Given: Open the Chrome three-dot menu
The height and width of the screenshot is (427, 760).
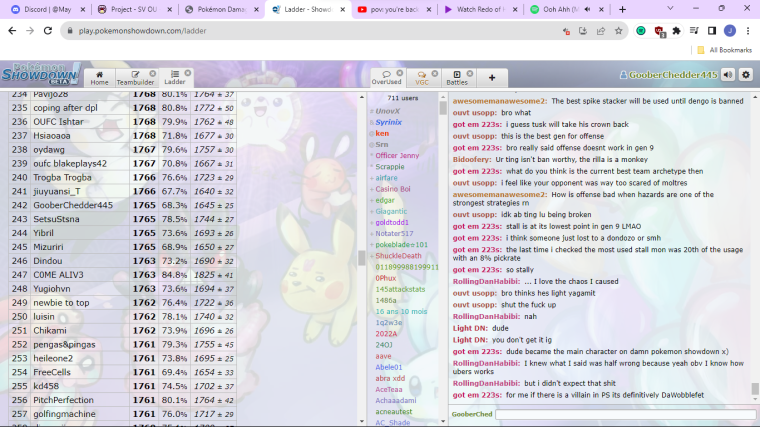Looking at the screenshot, I should pyautogui.click(x=747, y=31).
